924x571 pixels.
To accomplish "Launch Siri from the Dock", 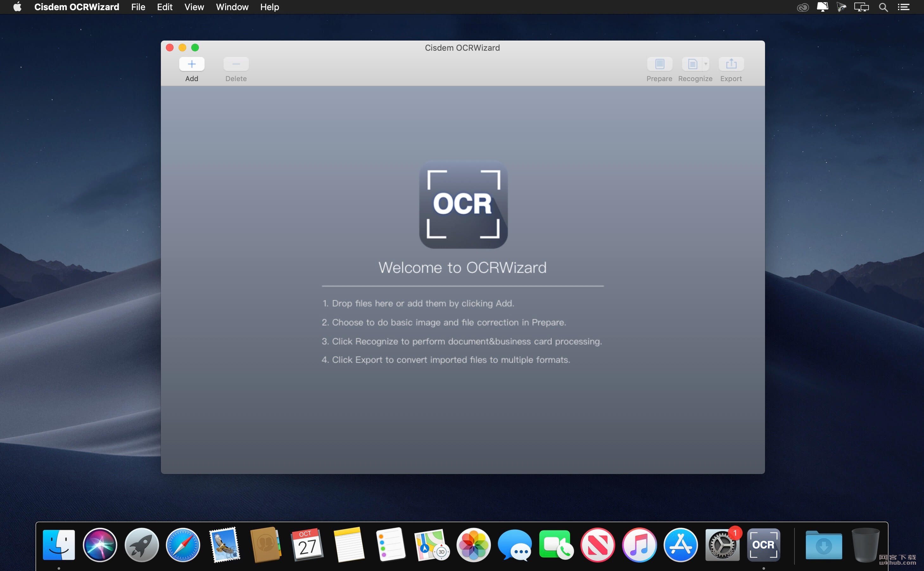I will (x=100, y=545).
